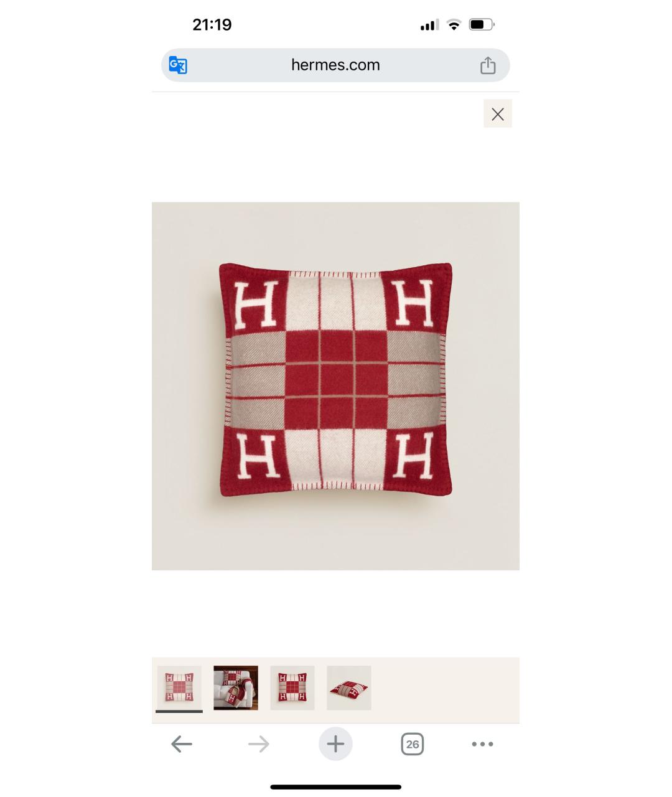Show the 26 open tabs
This screenshot has width=672, height=797.
click(412, 744)
